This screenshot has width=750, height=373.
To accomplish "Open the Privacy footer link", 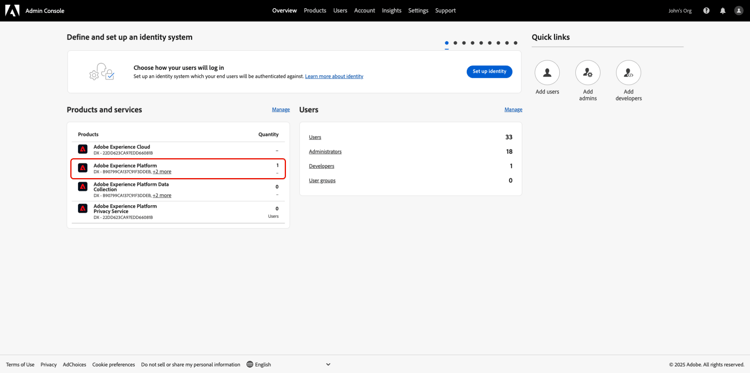I will click(x=48, y=364).
